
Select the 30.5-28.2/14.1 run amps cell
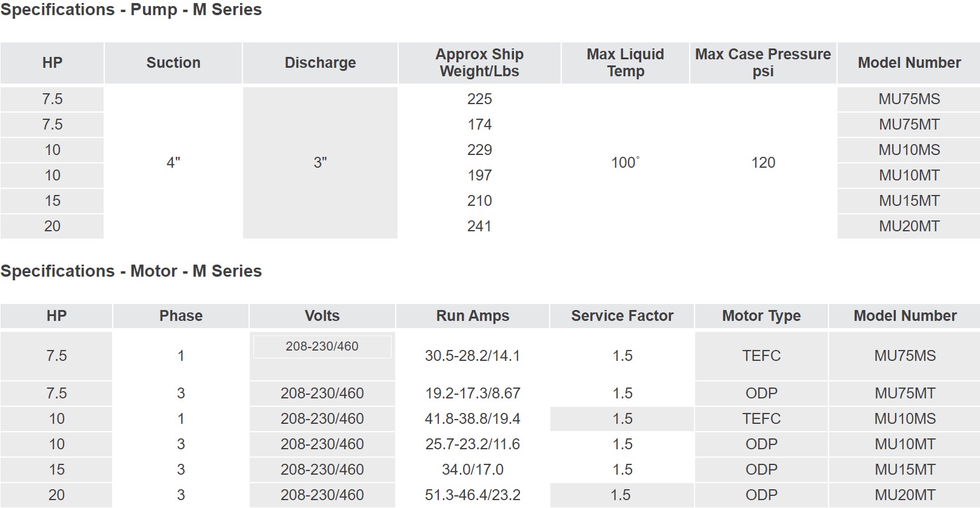[473, 355]
